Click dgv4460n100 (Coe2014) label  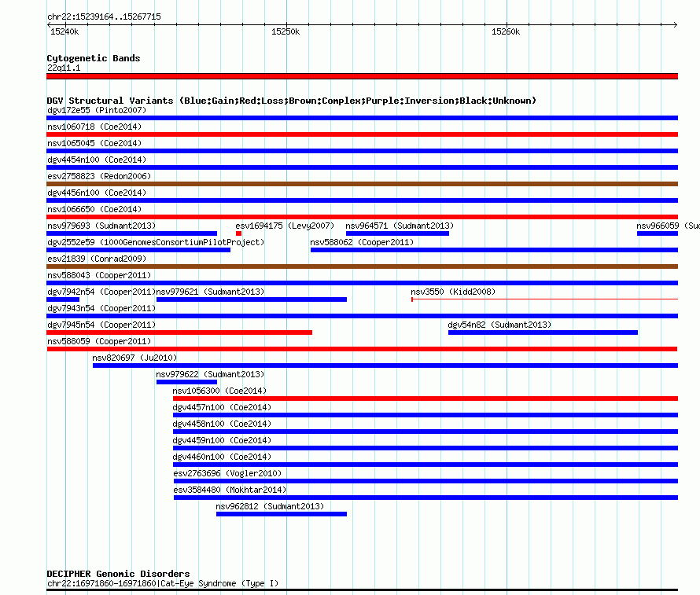tap(222, 457)
